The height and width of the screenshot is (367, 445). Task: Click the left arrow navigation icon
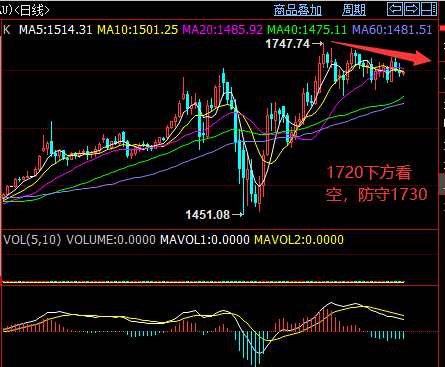(x=395, y=9)
